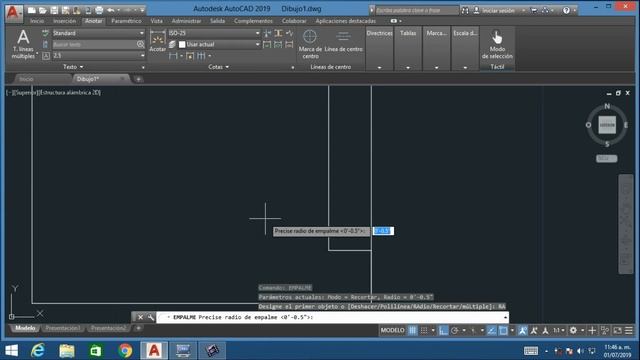Switch to Presentación2 layout tab

109,328
